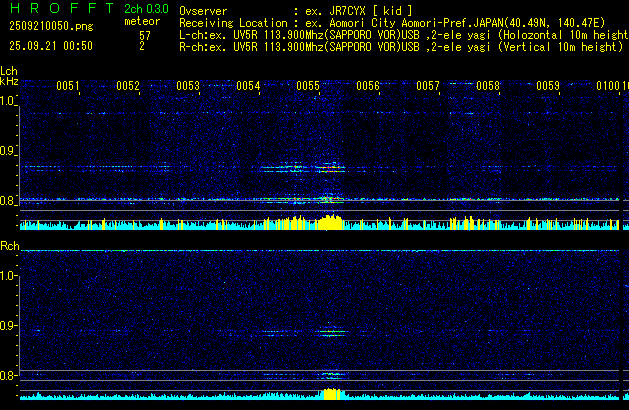Click the 0059 time marker
The height and width of the screenshot is (410, 629).
[x=548, y=86]
